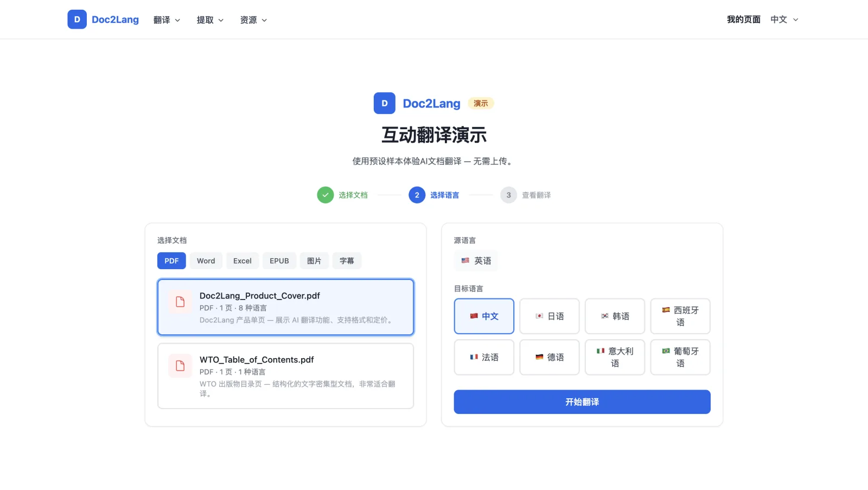Click the Spain flag icon in 西班牙语 option

click(666, 310)
